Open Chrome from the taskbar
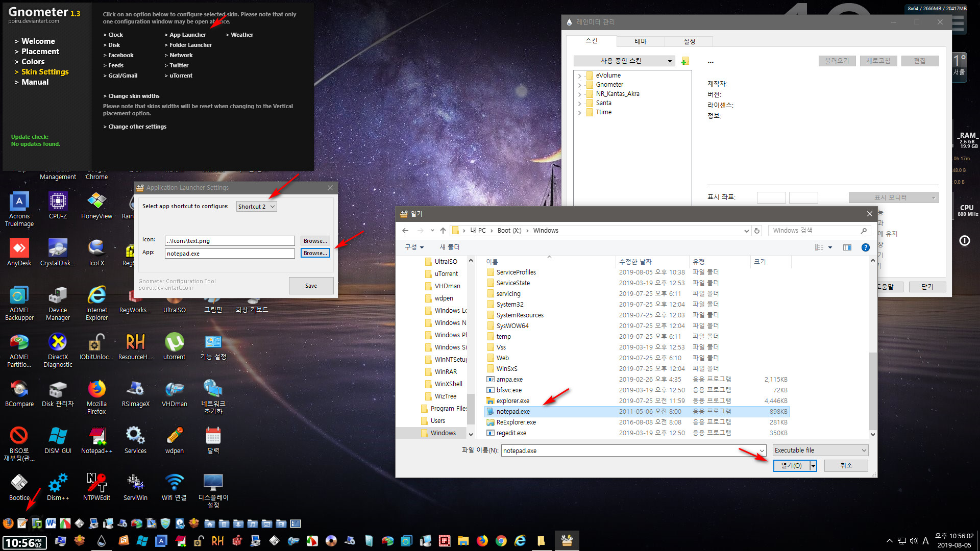The width and height of the screenshot is (980, 551). point(501,541)
